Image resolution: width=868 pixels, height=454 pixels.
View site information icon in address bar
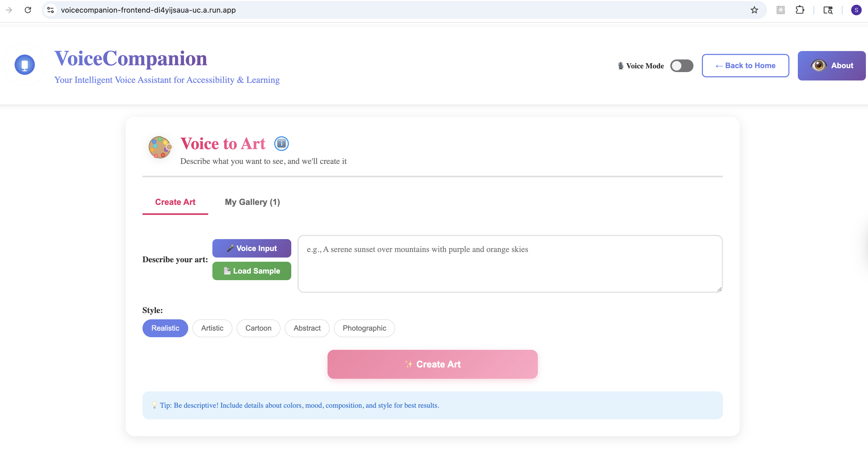tap(50, 10)
